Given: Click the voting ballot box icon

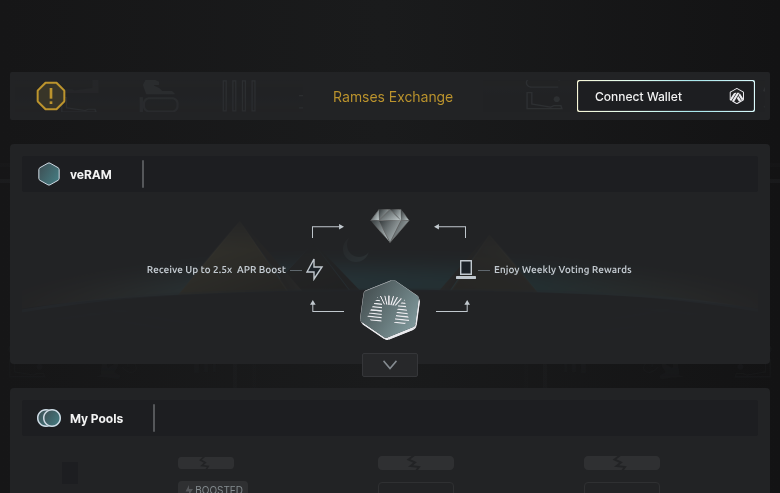Looking at the screenshot, I should point(465,269).
